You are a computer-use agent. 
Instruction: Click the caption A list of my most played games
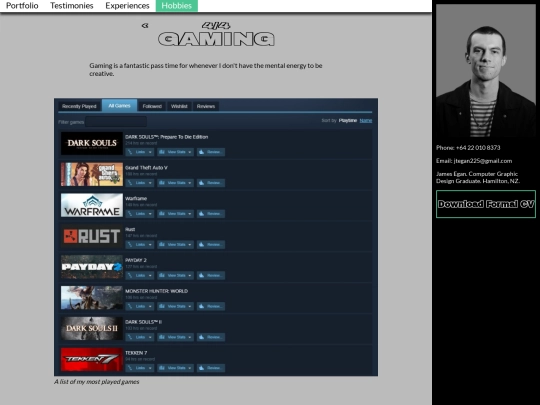pos(97,382)
